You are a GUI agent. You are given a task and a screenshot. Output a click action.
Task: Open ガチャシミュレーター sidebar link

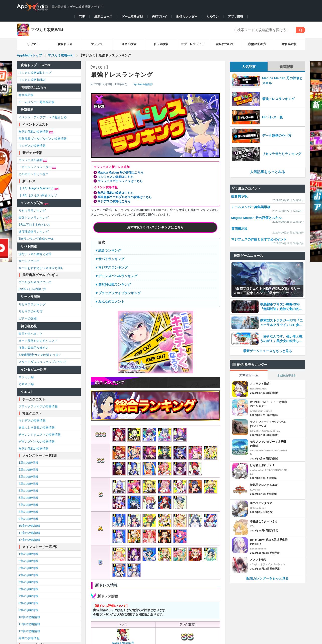(x=36, y=167)
